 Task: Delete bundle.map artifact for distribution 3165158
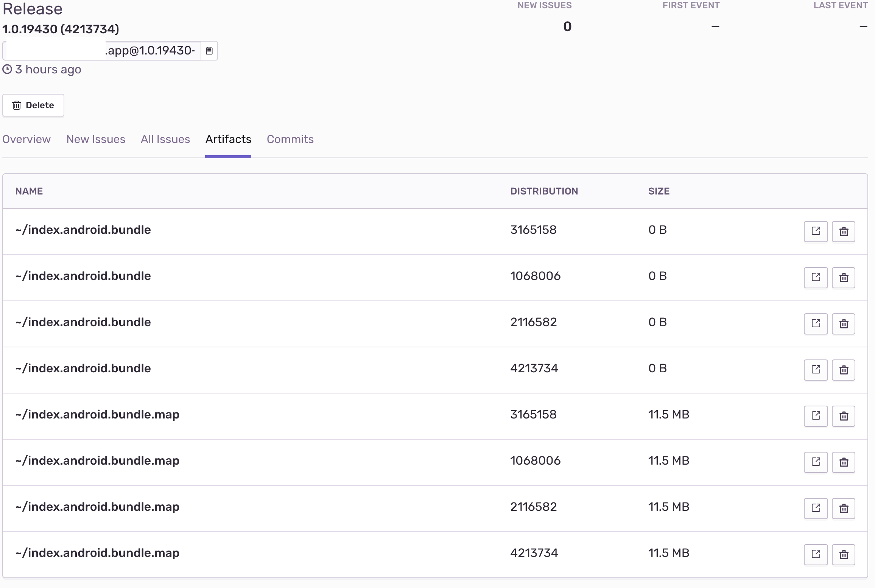tap(844, 416)
